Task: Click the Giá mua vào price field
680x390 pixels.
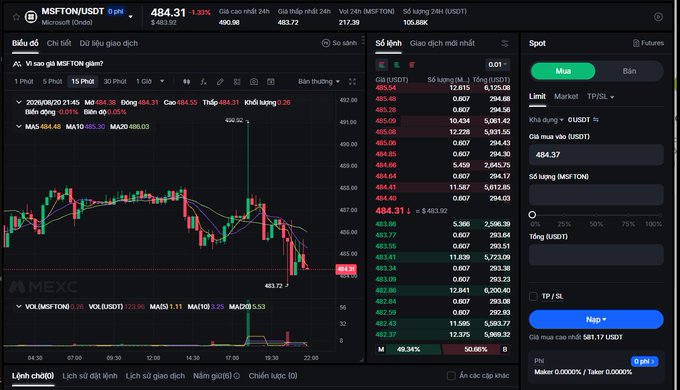Action: click(596, 155)
